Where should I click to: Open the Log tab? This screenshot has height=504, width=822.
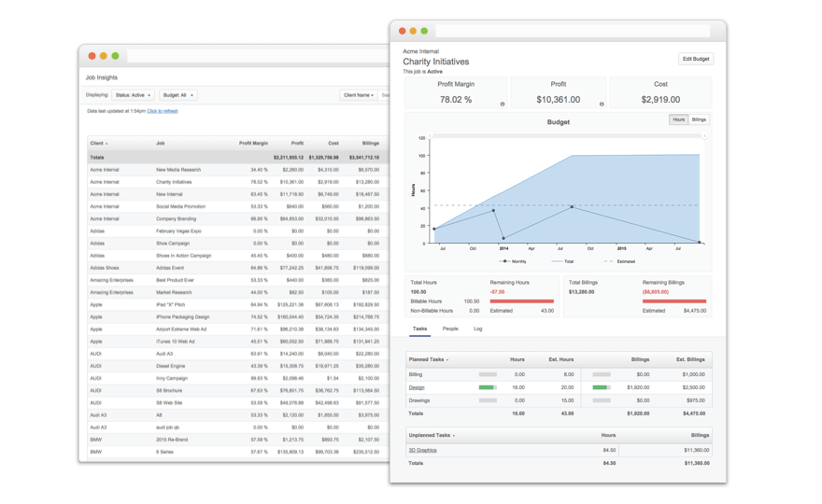click(477, 329)
